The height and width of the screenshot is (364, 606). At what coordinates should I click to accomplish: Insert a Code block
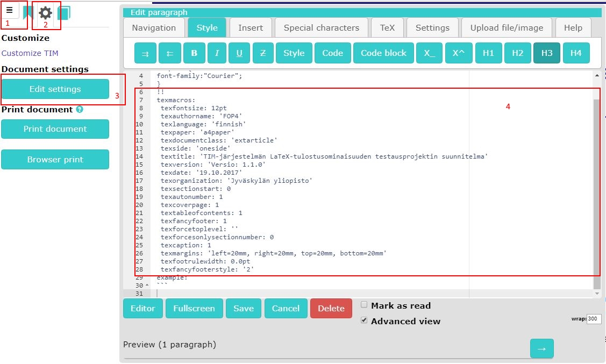point(383,53)
